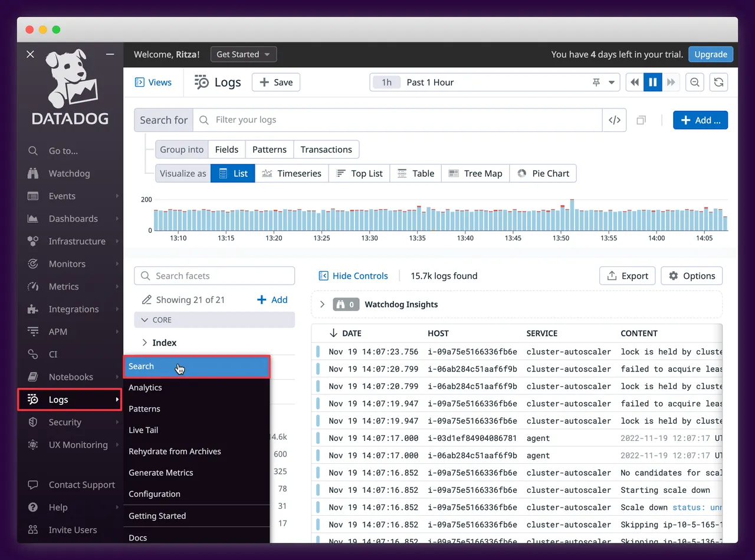Select Getting Started in the submenu
This screenshot has width=755, height=560.
(x=196, y=516)
